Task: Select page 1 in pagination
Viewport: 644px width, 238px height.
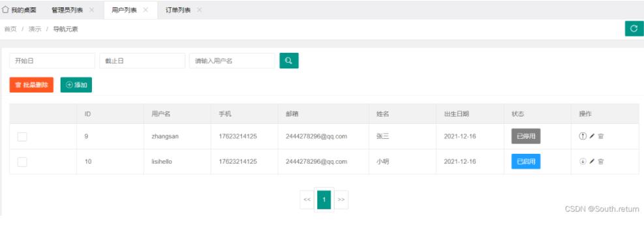Action: [x=324, y=200]
